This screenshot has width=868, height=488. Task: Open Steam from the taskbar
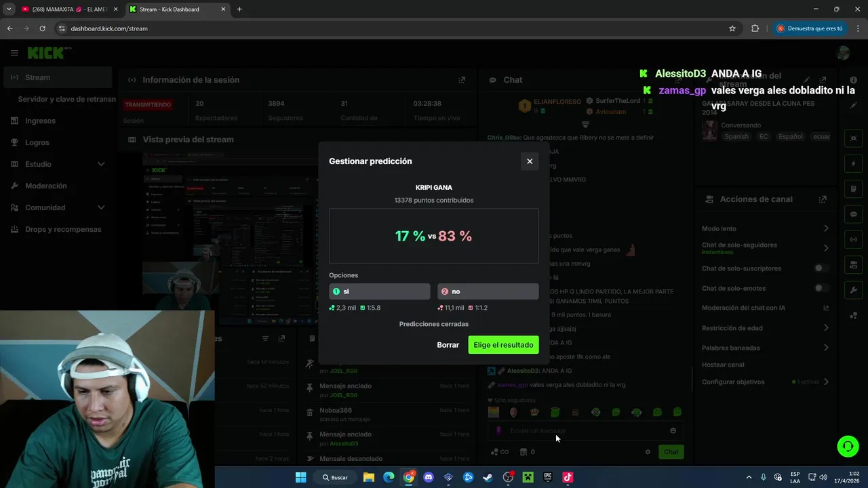pos(488,477)
